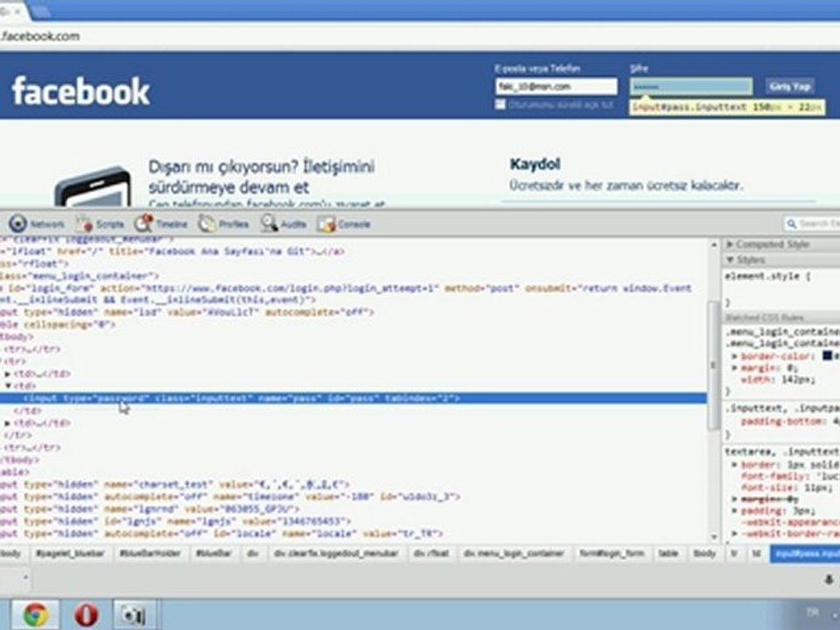The height and width of the screenshot is (630, 840).
Task: Toggle the keep me logged in checkbox
Action: click(x=500, y=104)
